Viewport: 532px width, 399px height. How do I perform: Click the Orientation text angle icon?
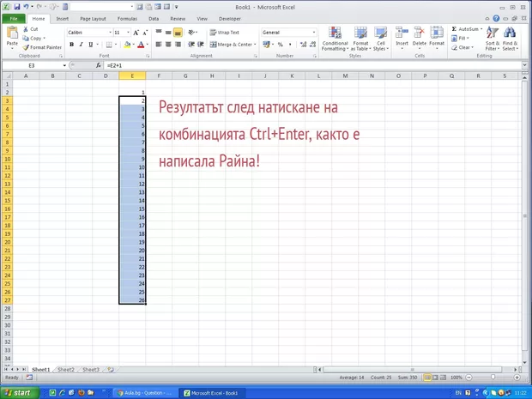coord(191,33)
